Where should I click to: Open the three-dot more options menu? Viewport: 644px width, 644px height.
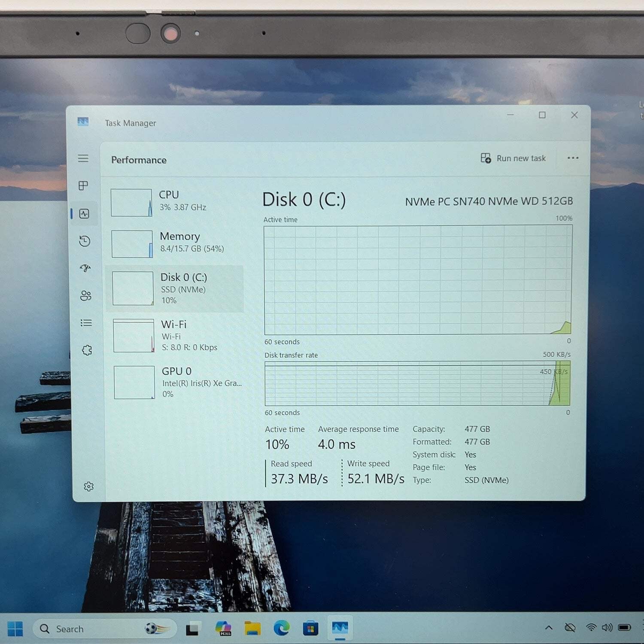573,158
